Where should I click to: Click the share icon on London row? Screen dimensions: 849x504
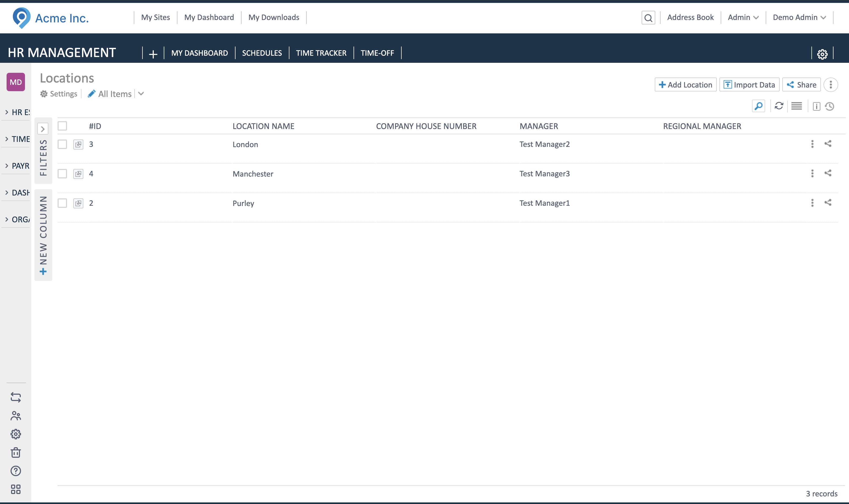click(828, 144)
